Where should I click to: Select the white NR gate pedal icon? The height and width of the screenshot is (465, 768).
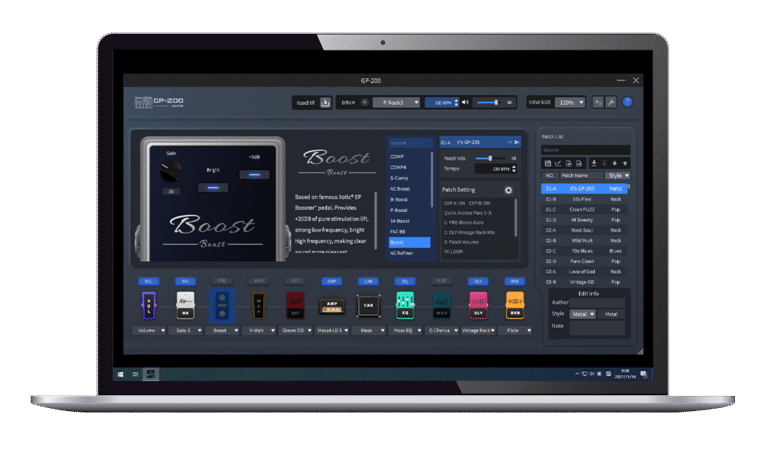coord(185,305)
